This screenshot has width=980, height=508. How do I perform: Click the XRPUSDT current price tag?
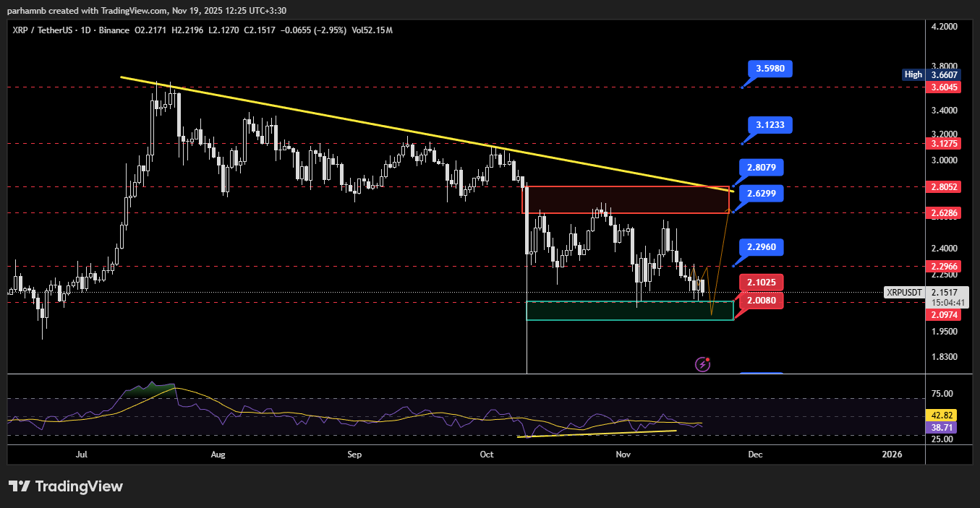click(x=904, y=292)
